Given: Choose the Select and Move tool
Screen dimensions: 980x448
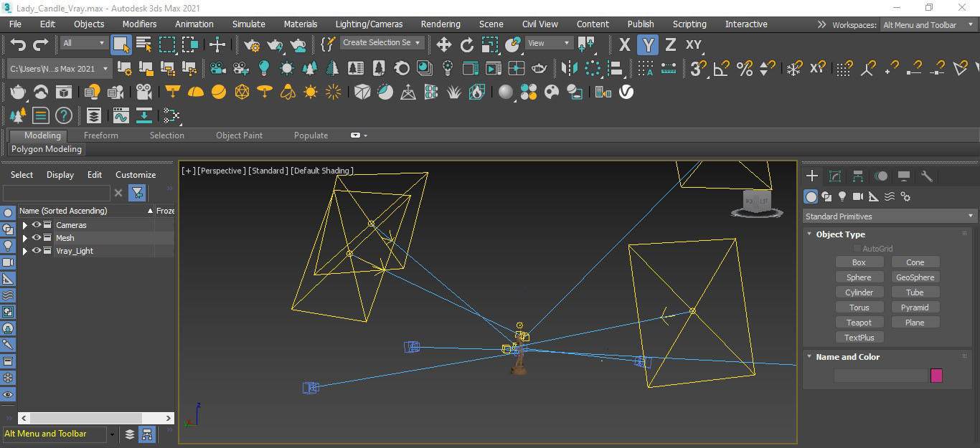Looking at the screenshot, I should (x=444, y=45).
